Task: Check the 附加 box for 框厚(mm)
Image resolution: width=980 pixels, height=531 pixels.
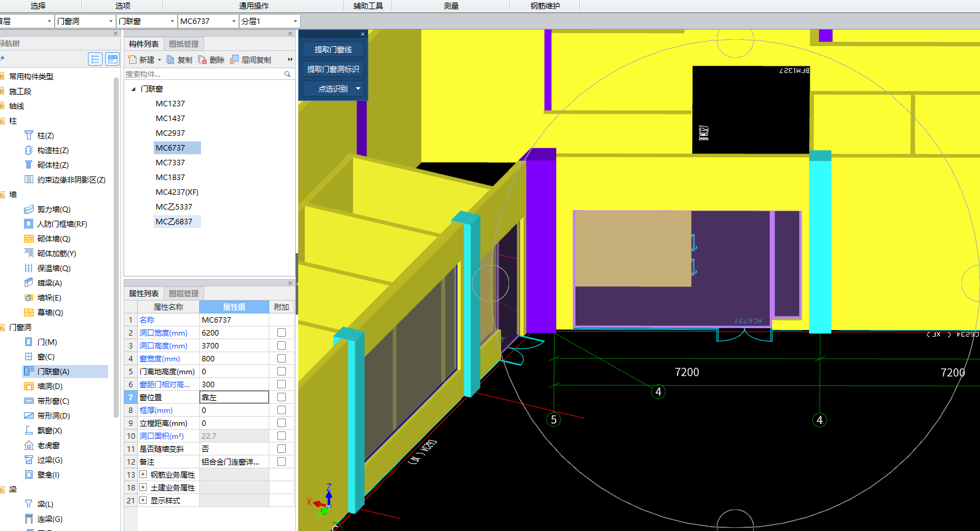Action: 282,410
